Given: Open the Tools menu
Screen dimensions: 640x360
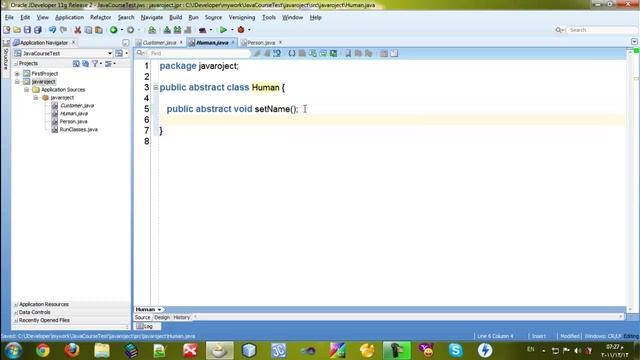Looking at the screenshot, I should click(269, 18).
